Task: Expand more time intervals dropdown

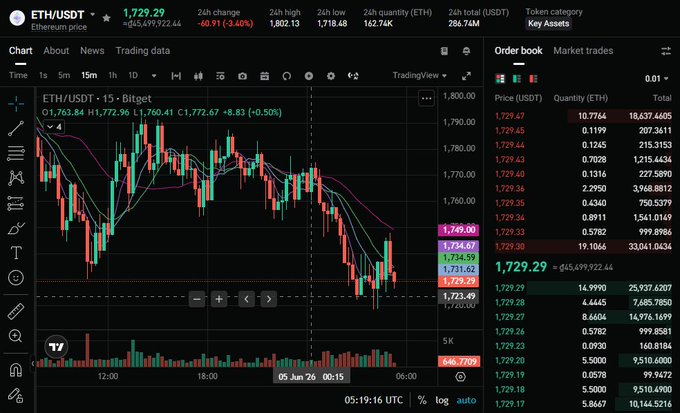Action: (x=154, y=75)
